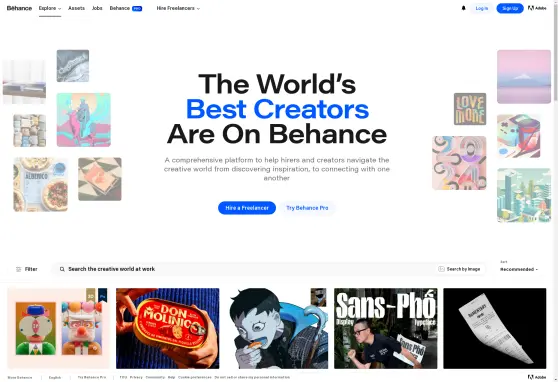
Task: Open the notifications bell icon
Action: click(x=463, y=8)
